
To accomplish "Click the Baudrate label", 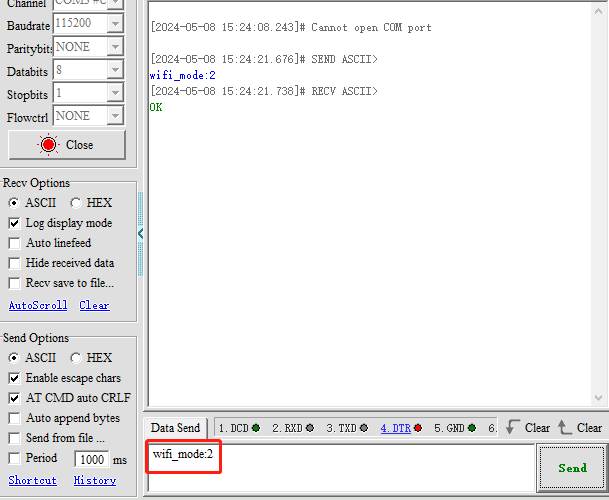I will point(28,26).
